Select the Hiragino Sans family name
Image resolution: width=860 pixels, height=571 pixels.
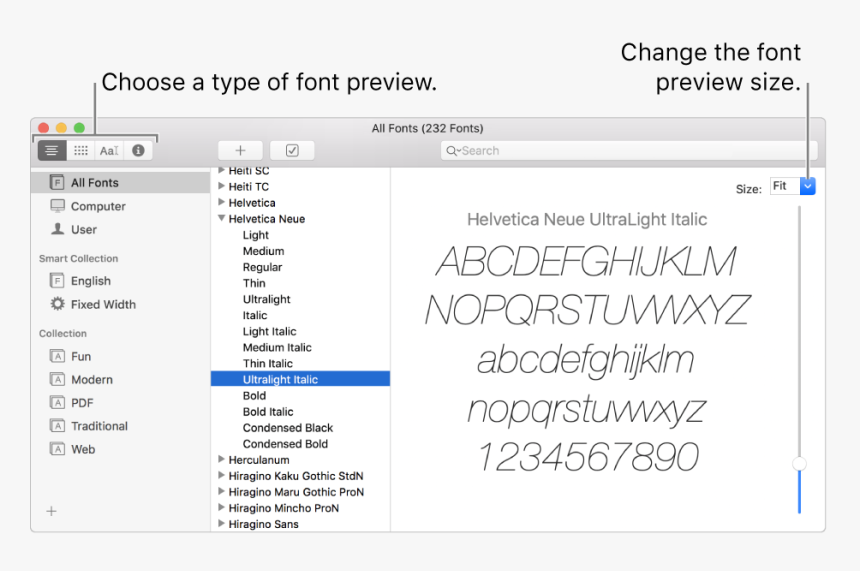[x=263, y=524]
